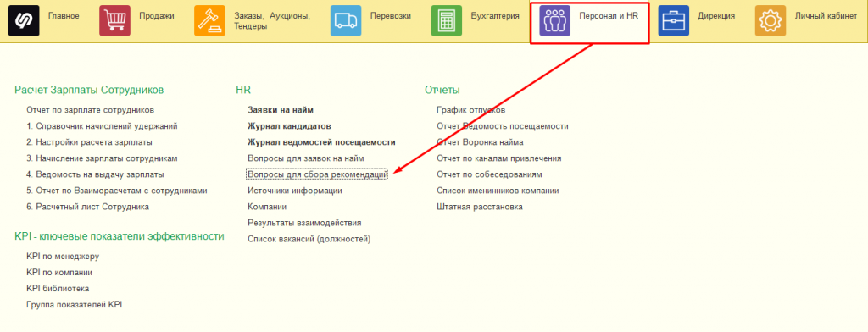Open Журнал кандидатов
Viewport: 868px width, 332px height.
289,126
